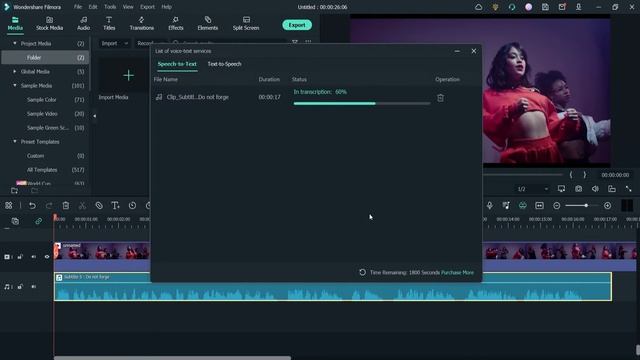Click the snapshot camera icon under preview
The image size is (640, 360).
[x=578, y=189]
